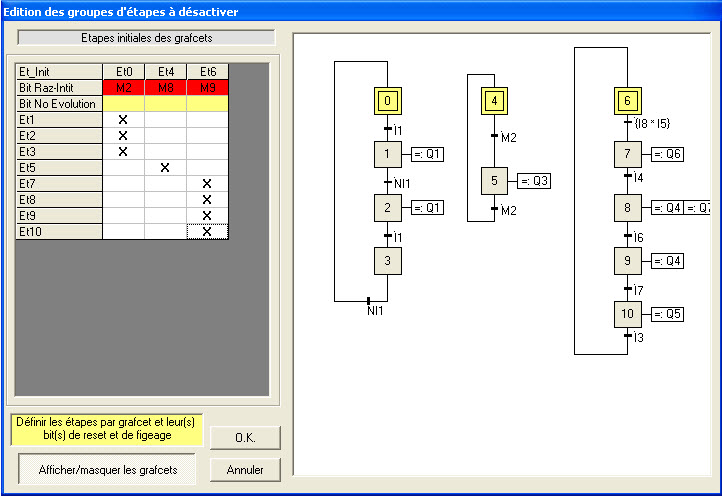The width and height of the screenshot is (722, 497).
Task: Select the red M8 reset bit cell
Action: click(165, 88)
